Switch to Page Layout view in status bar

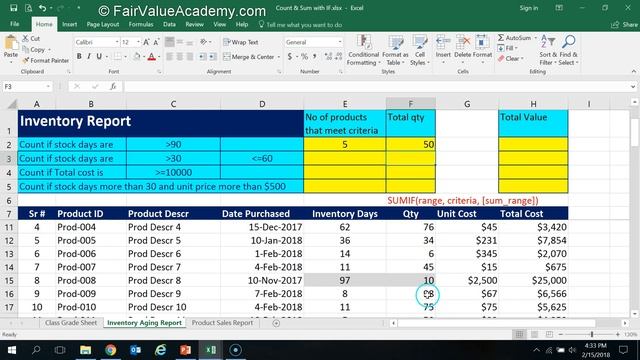[x=534, y=334]
